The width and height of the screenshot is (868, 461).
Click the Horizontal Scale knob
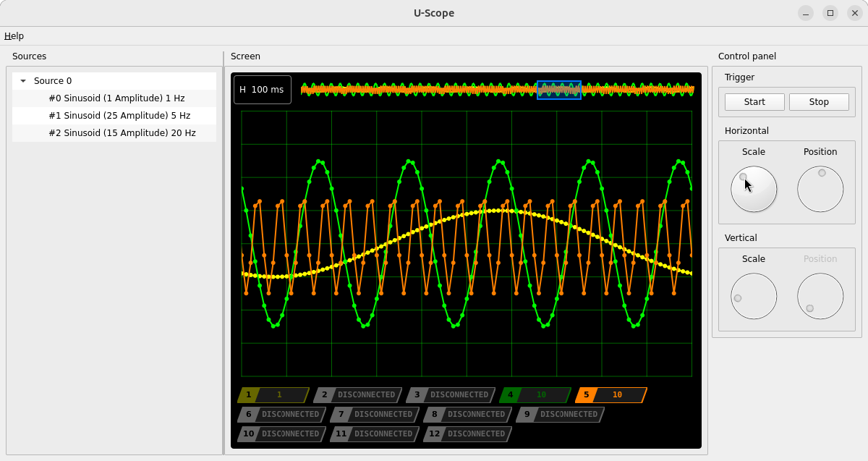point(754,189)
